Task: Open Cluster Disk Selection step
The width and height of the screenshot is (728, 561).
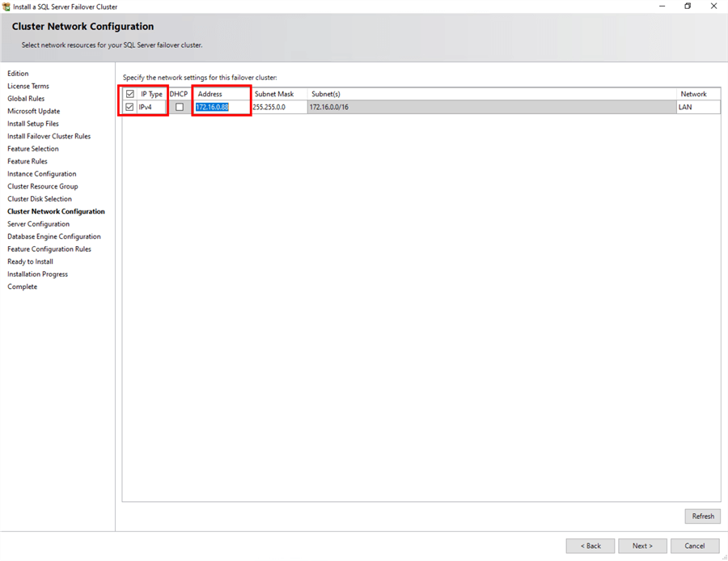Action: point(40,199)
